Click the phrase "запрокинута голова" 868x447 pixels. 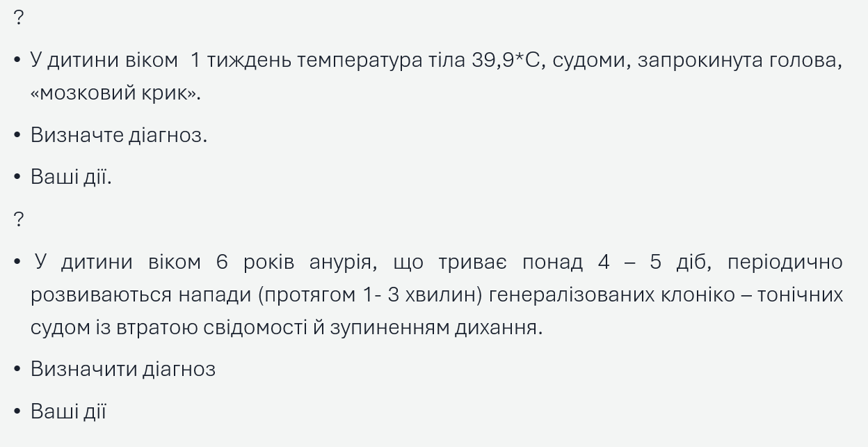(739, 61)
